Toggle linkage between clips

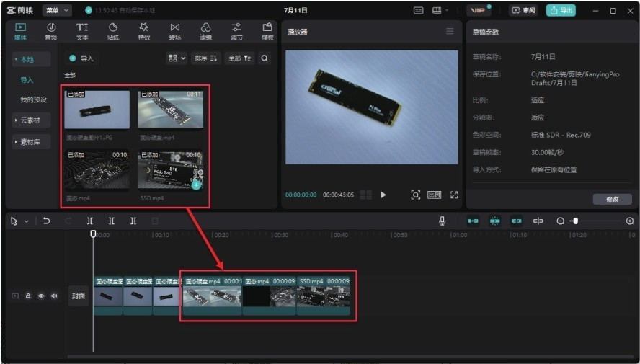point(516,221)
